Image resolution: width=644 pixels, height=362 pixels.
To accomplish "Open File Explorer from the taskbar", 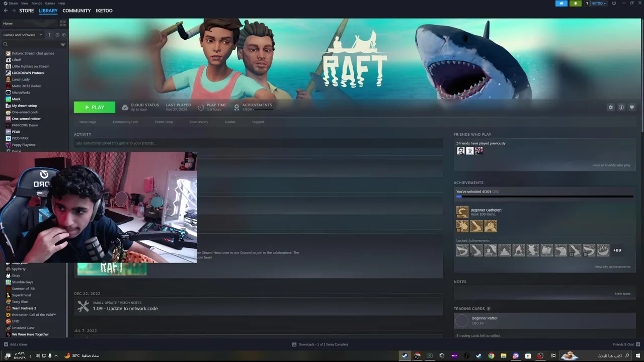I will [503, 356].
